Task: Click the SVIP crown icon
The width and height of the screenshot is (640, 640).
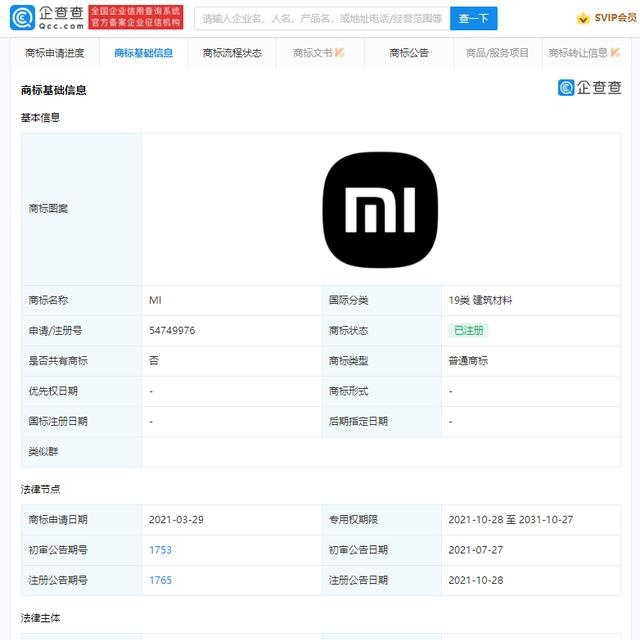Action: coord(583,18)
